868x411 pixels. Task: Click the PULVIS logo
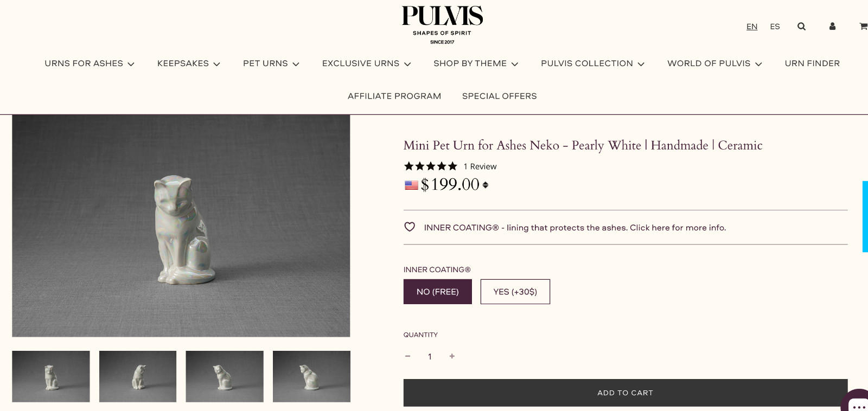pyautogui.click(x=442, y=25)
